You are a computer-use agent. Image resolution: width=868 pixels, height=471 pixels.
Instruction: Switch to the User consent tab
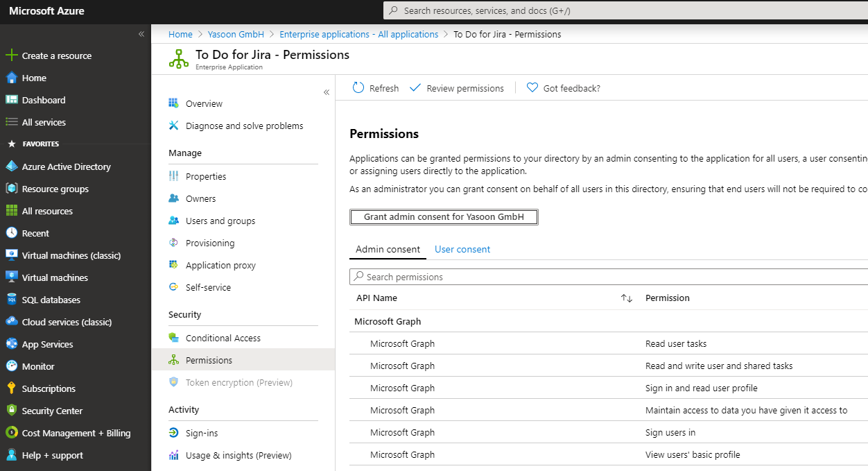462,249
